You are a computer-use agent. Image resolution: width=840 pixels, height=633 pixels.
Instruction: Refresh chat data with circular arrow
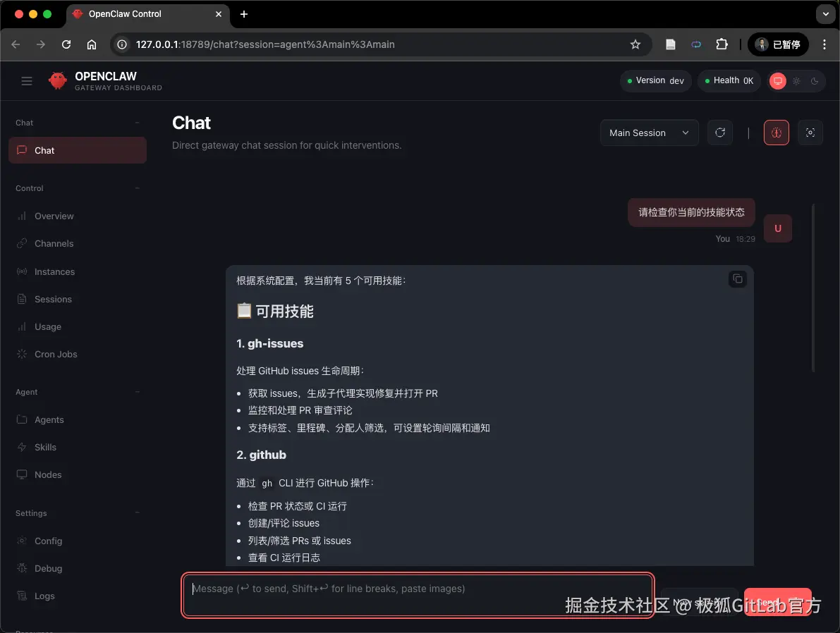coord(720,133)
